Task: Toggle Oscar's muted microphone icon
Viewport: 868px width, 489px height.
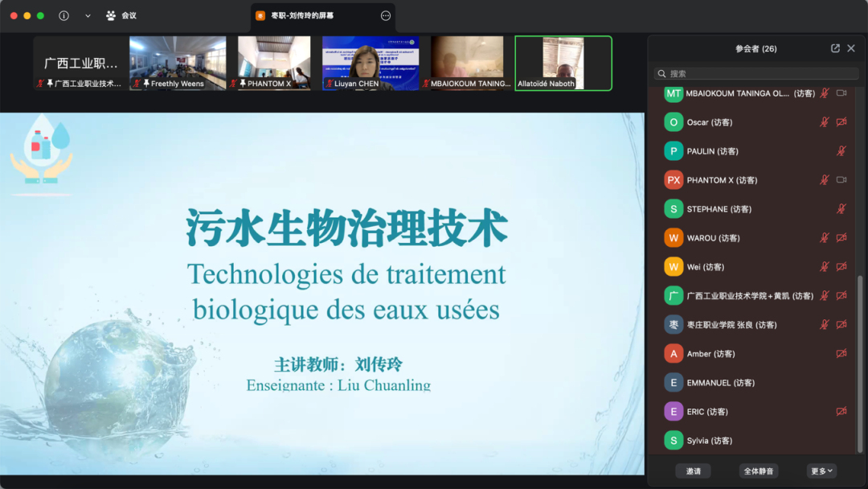Action: point(824,122)
